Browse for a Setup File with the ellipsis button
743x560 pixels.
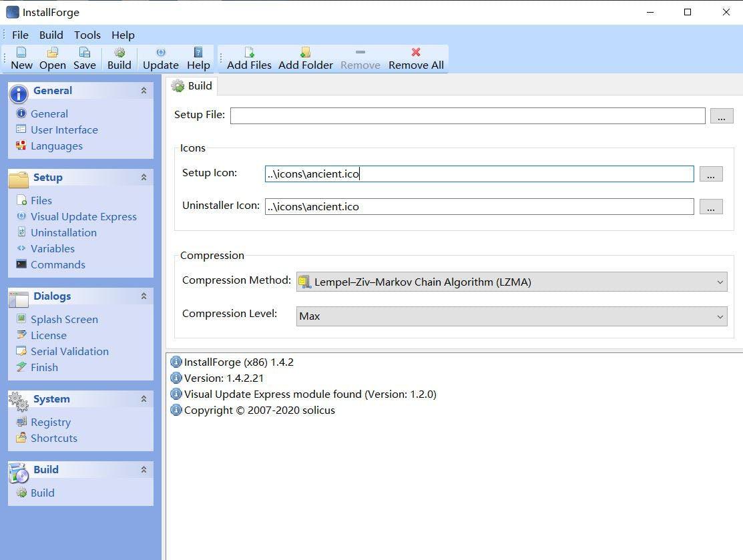pos(721,115)
